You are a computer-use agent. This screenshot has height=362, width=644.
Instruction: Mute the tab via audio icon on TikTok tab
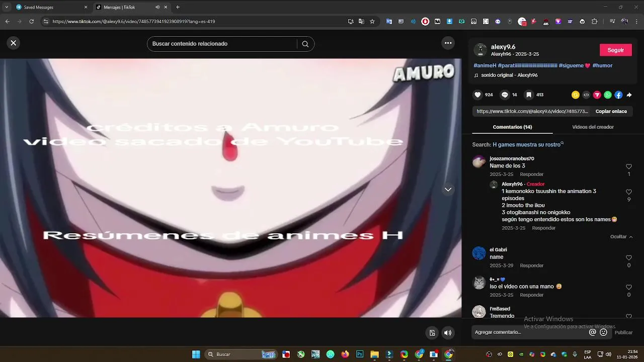click(157, 7)
